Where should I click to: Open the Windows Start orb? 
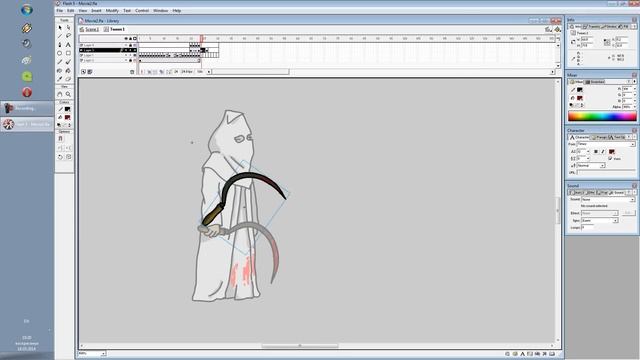27,10
